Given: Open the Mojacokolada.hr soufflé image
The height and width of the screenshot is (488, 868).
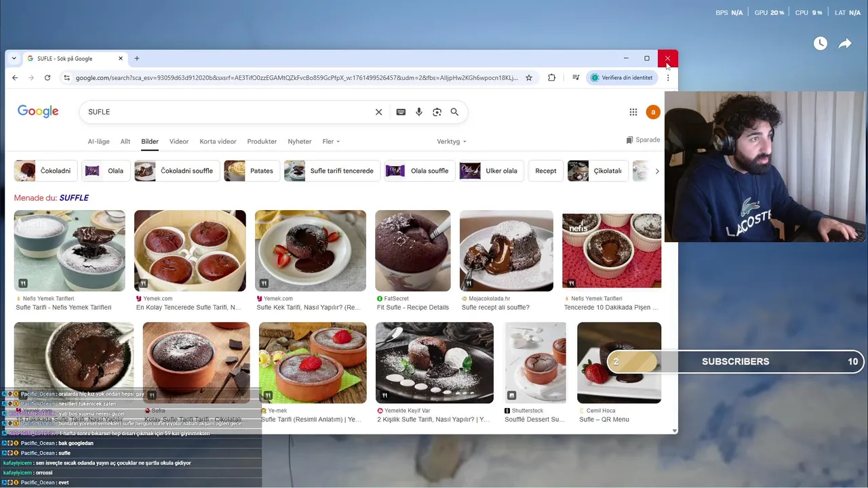Looking at the screenshot, I should coord(507,251).
